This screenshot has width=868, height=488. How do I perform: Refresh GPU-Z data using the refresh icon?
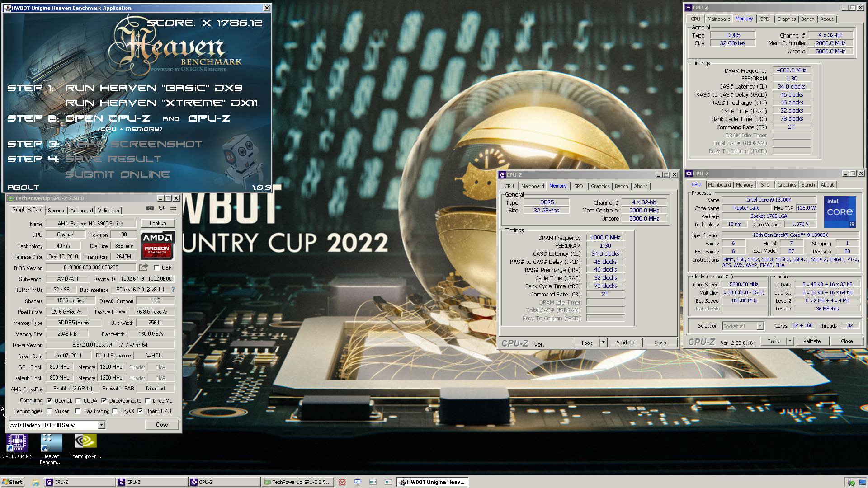pyautogui.click(x=161, y=208)
